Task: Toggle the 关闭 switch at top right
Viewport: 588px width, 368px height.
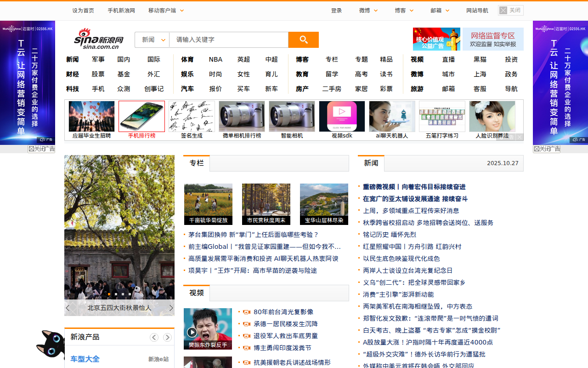Action: pos(510,10)
